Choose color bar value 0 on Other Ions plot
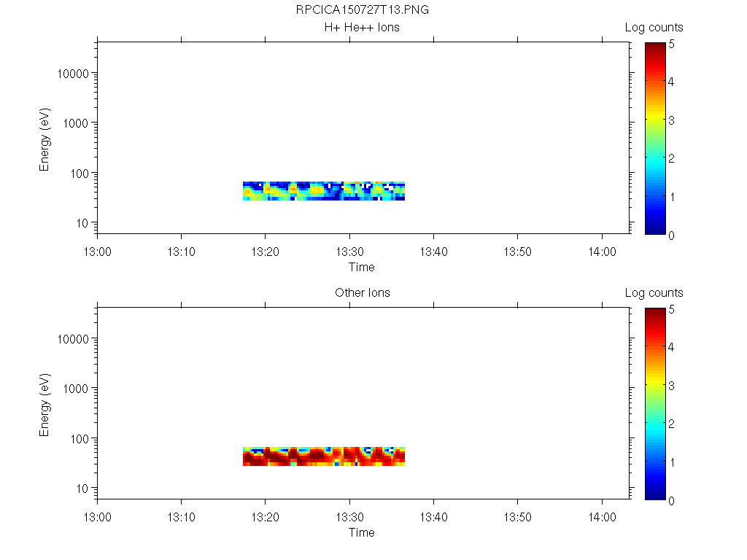 pos(671,501)
